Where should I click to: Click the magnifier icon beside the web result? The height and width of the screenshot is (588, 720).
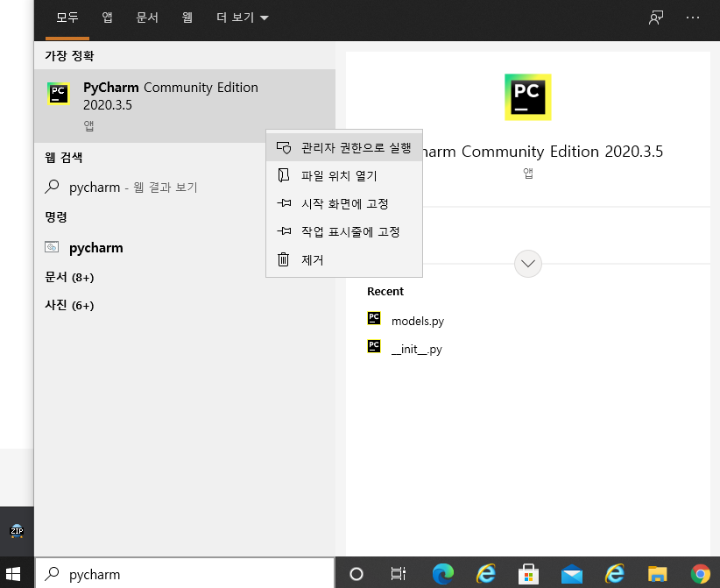click(52, 187)
